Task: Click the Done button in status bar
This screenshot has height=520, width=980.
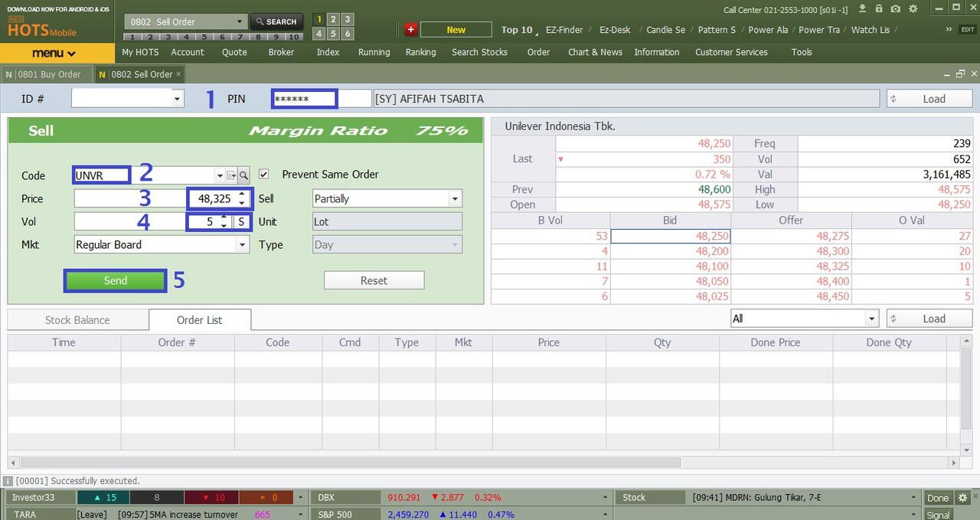Action: (938, 498)
